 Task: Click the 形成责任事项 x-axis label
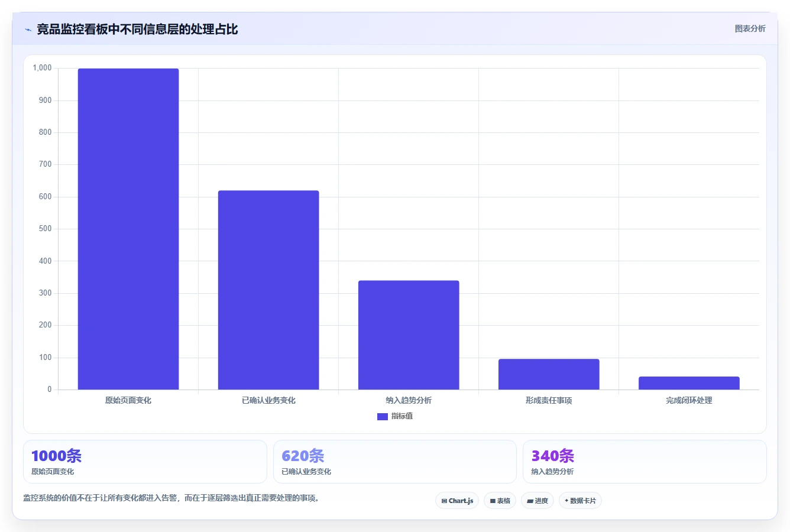[x=549, y=400]
